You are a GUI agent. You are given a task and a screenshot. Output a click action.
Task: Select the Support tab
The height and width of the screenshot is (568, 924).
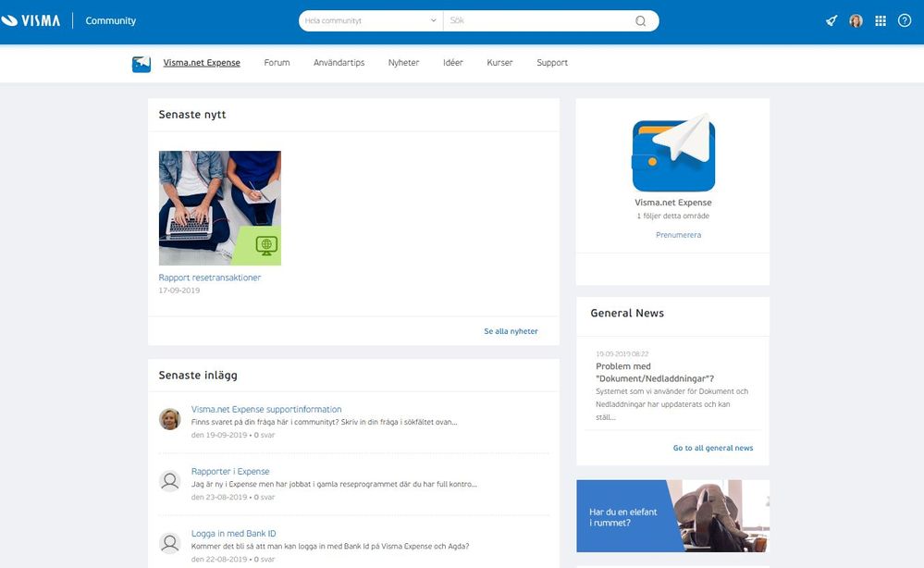552,63
